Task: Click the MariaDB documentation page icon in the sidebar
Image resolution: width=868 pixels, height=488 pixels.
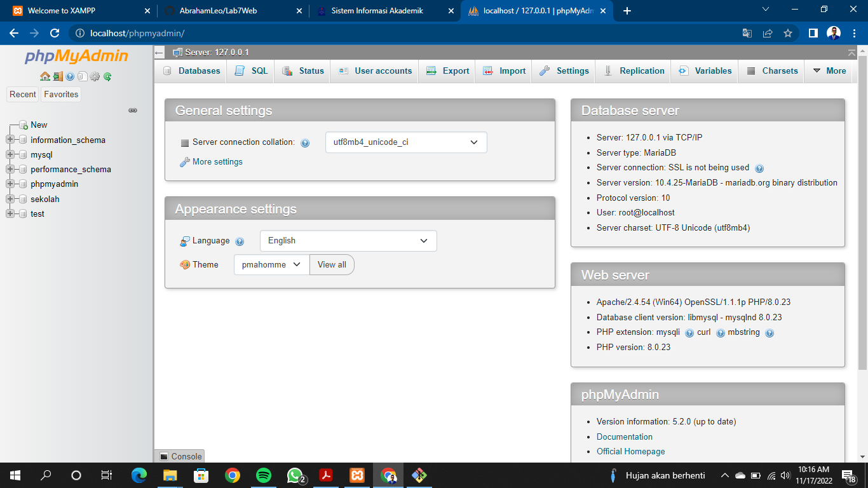Action: [82, 76]
